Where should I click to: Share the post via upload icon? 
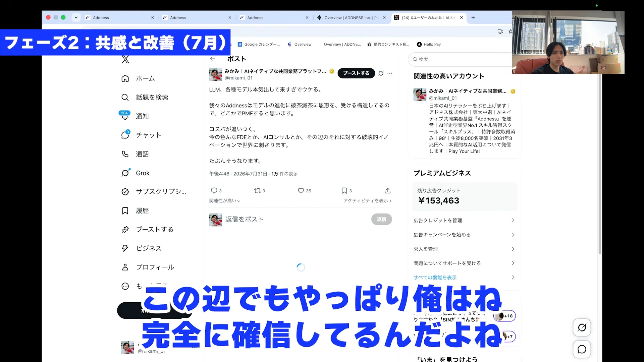(x=388, y=191)
